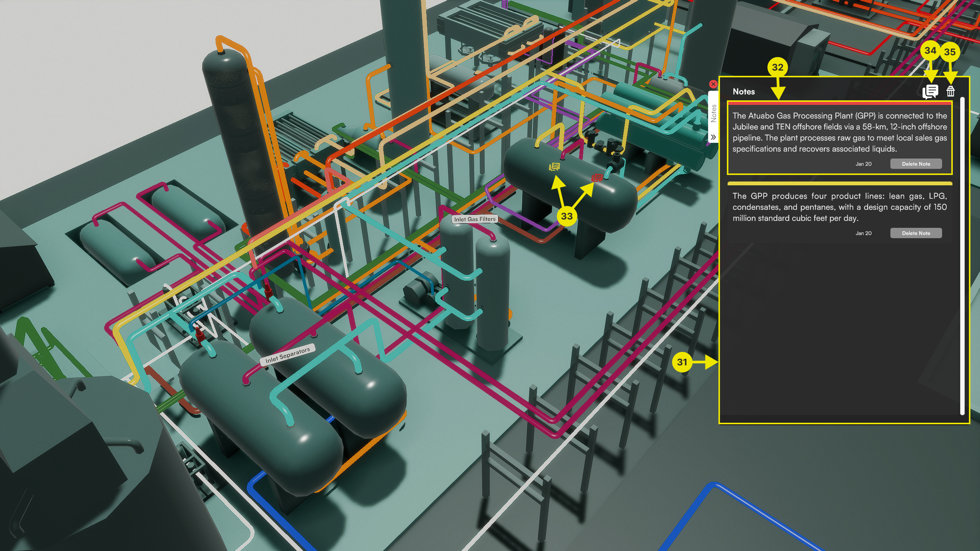Click the red color bar atop first note
The height and width of the screenshot is (551, 980).
tap(839, 103)
